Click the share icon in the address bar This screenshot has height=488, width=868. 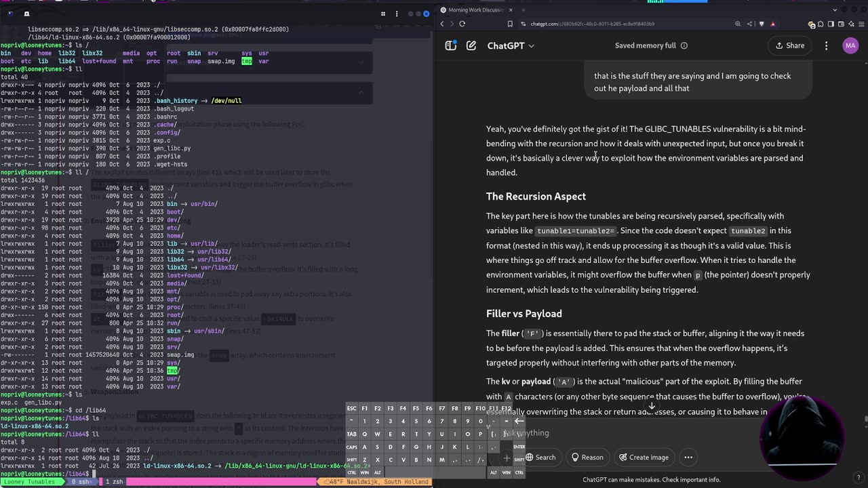(x=749, y=24)
